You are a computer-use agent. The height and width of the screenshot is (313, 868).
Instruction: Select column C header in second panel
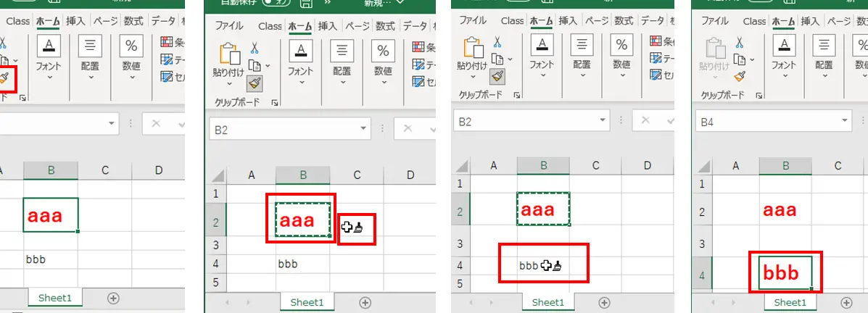(x=357, y=175)
